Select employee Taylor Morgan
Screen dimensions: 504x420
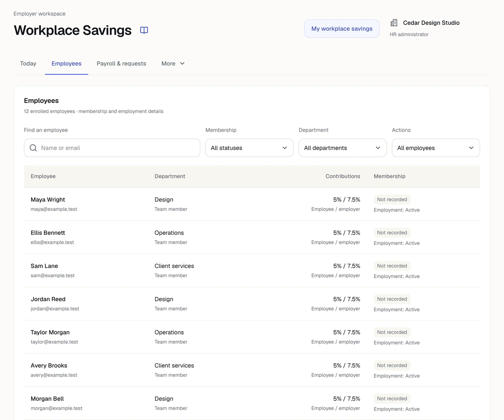(50, 332)
